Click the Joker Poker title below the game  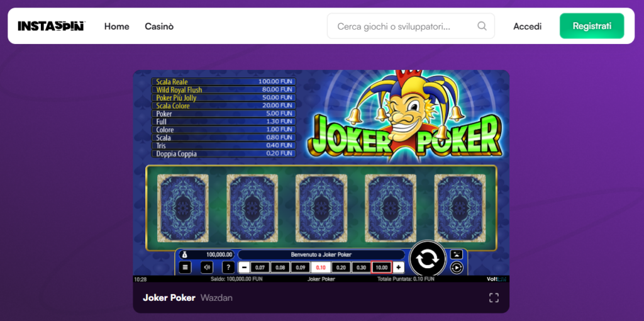tap(169, 298)
